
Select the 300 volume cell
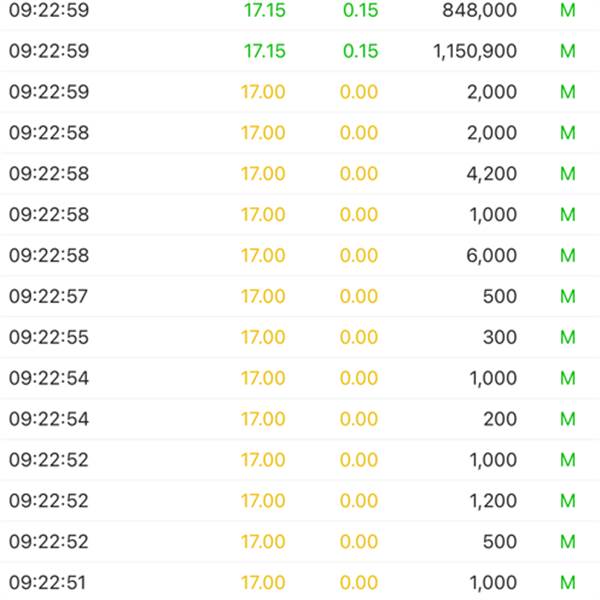click(x=499, y=338)
